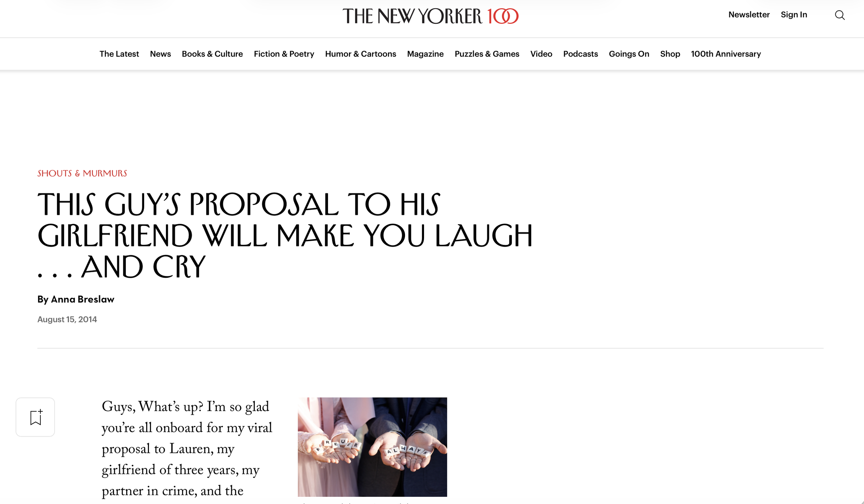The height and width of the screenshot is (504, 864).
Task: Visit the Shop link
Action: point(670,54)
